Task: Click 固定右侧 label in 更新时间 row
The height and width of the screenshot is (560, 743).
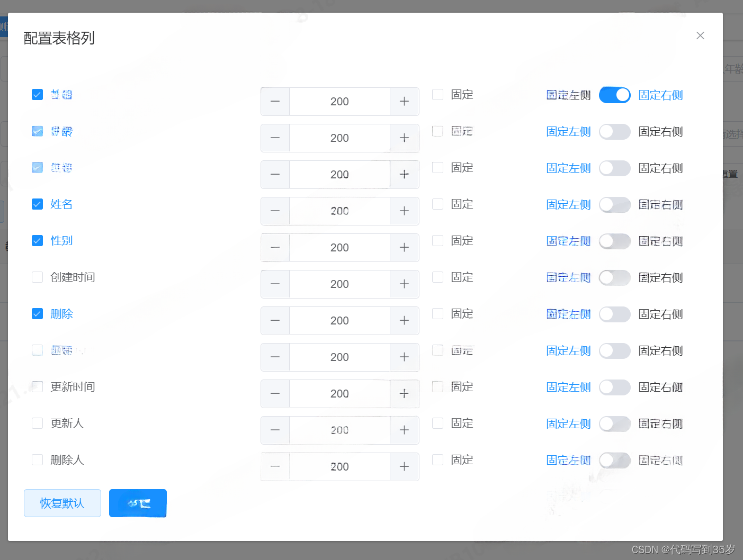Action: [660, 387]
